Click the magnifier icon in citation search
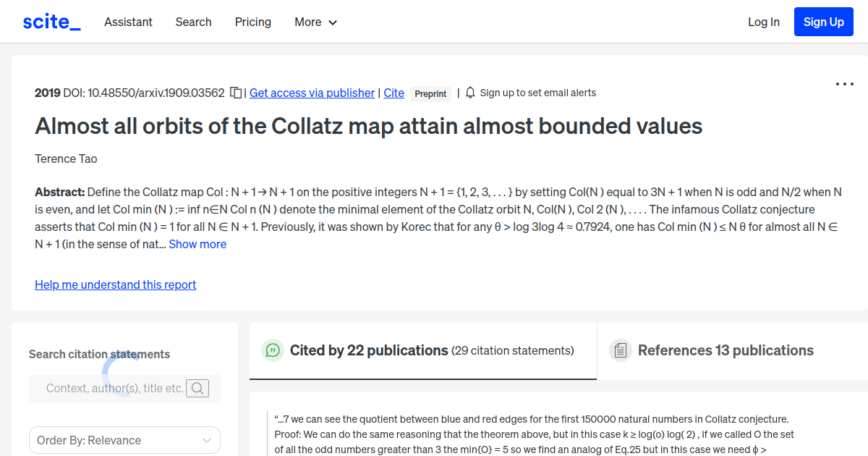Viewport: 868px width, 456px height. [197, 388]
